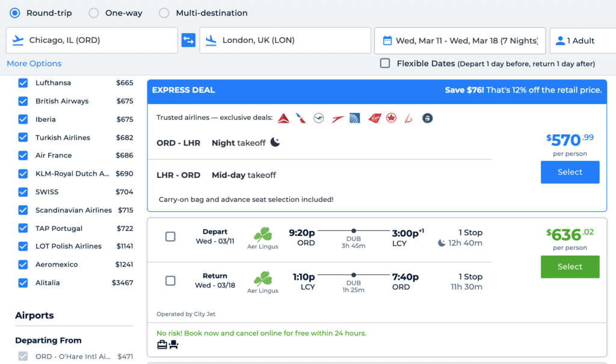Open the travel dates picker
This screenshot has width=616, height=364.
(460, 40)
